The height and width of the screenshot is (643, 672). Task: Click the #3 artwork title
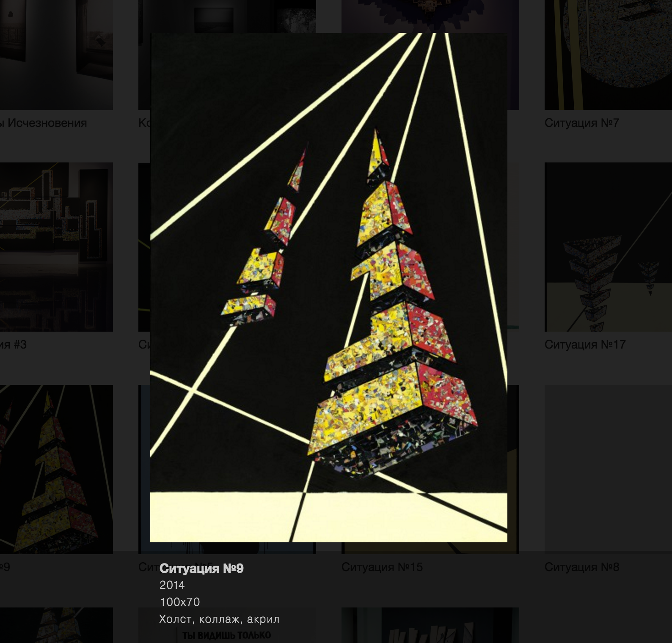13,345
